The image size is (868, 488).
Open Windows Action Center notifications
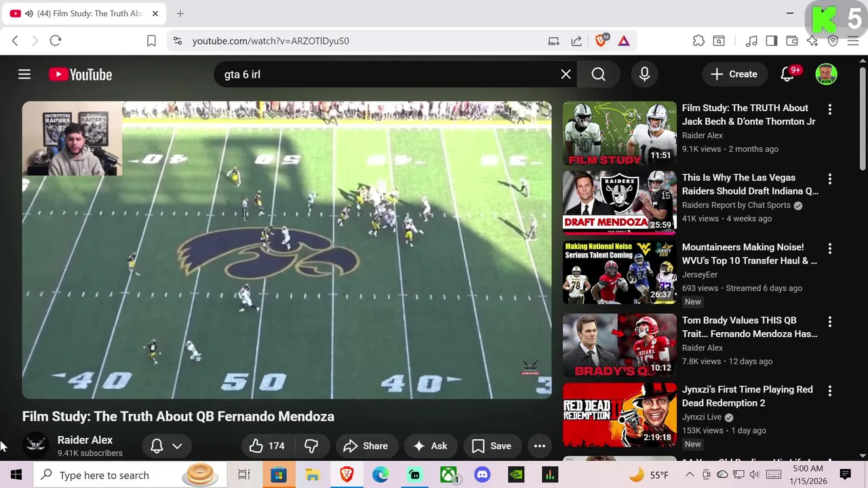click(x=846, y=475)
